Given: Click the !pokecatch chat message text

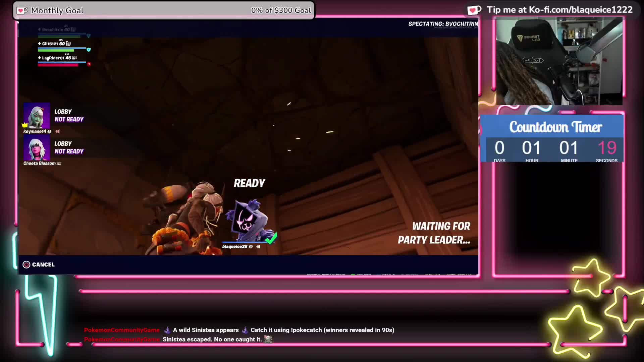Looking at the screenshot, I should click(322, 330).
